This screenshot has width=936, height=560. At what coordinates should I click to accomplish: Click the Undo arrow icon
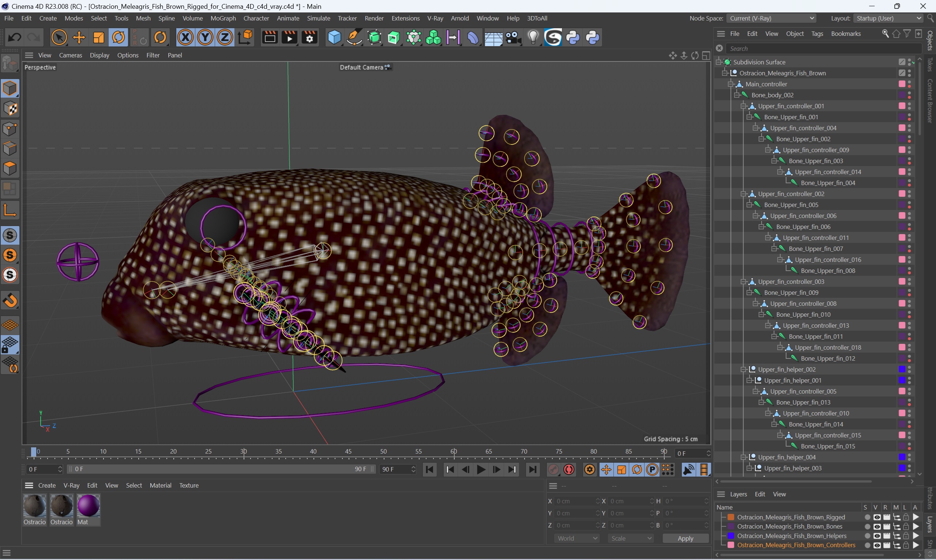(x=15, y=37)
